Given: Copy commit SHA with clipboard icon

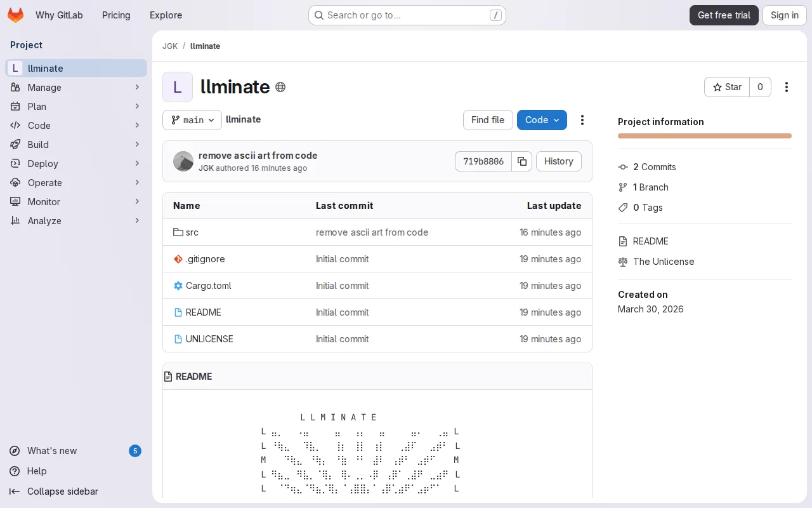Looking at the screenshot, I should point(522,161).
